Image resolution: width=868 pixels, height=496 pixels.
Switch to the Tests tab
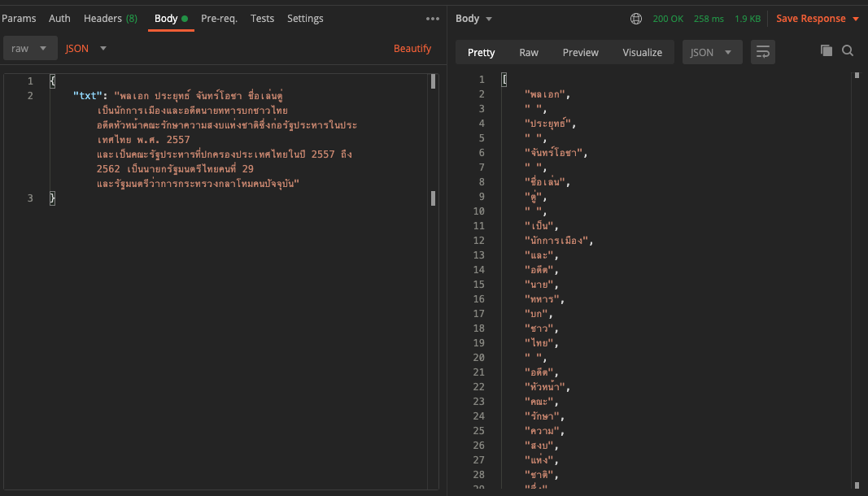point(262,18)
